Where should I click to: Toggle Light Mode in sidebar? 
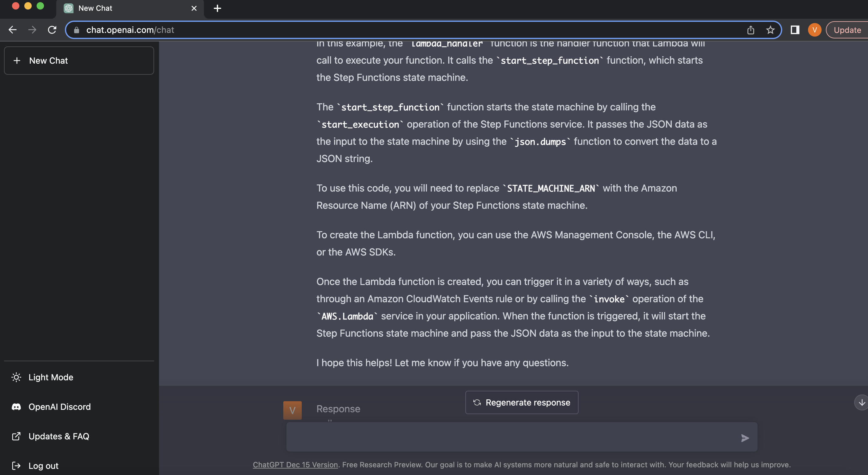(x=50, y=377)
